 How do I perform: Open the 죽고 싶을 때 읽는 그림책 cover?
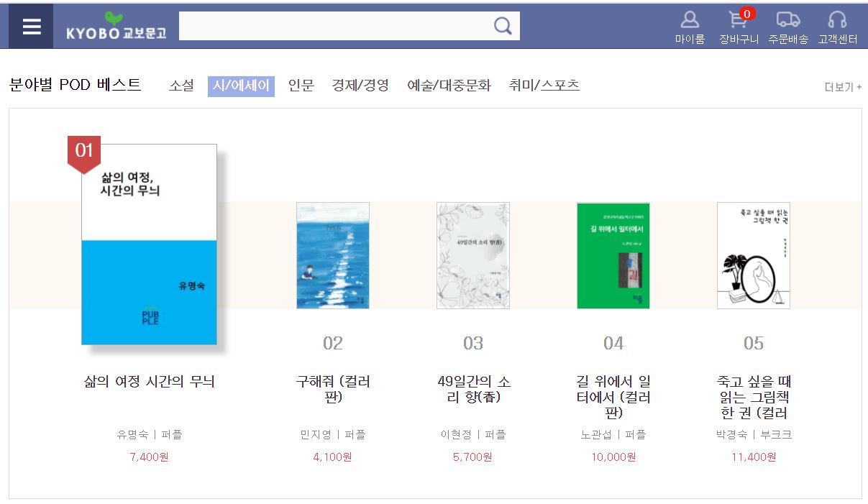(754, 255)
